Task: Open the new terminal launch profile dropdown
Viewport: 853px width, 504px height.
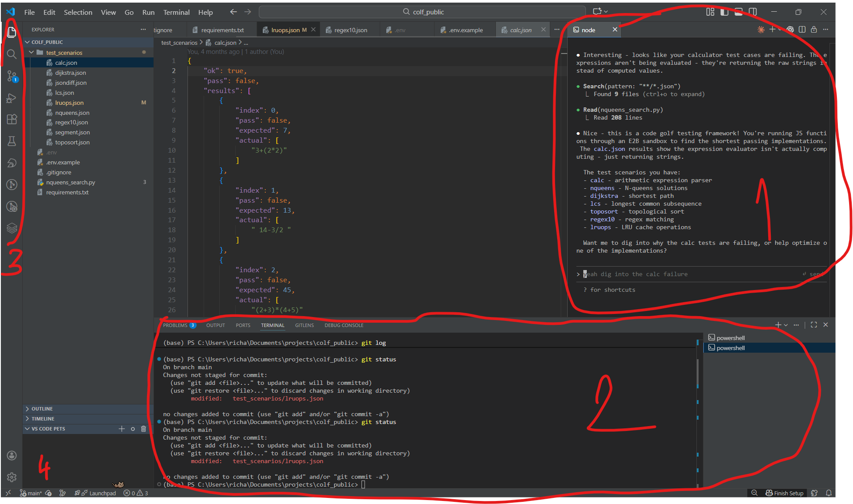Action: [786, 325]
